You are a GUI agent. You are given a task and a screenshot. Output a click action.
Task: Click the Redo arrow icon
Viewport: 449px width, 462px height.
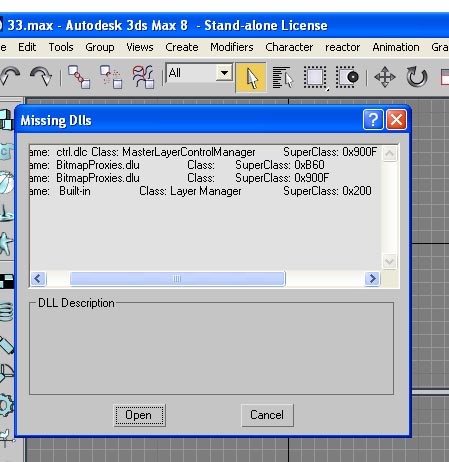[x=41, y=77]
